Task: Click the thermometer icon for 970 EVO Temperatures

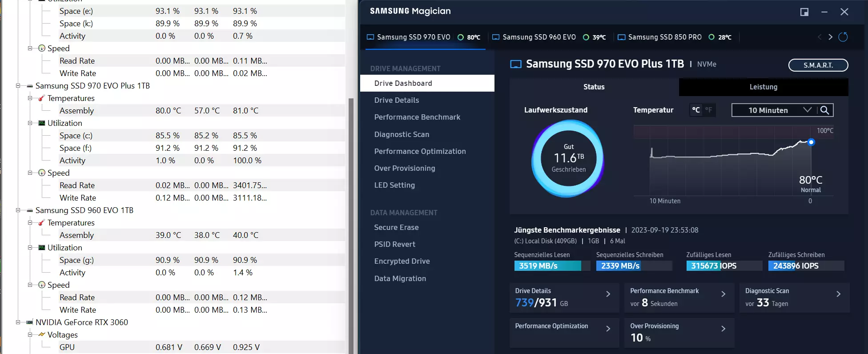Action: pos(41,98)
